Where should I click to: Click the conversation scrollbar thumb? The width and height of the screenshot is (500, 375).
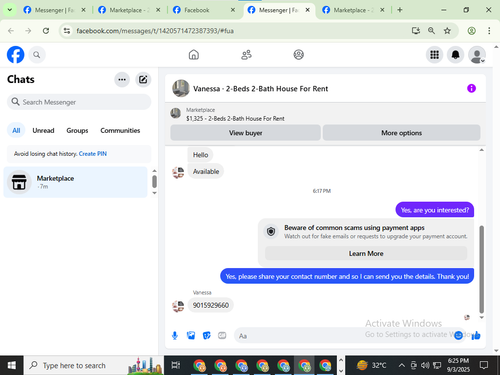click(481, 269)
